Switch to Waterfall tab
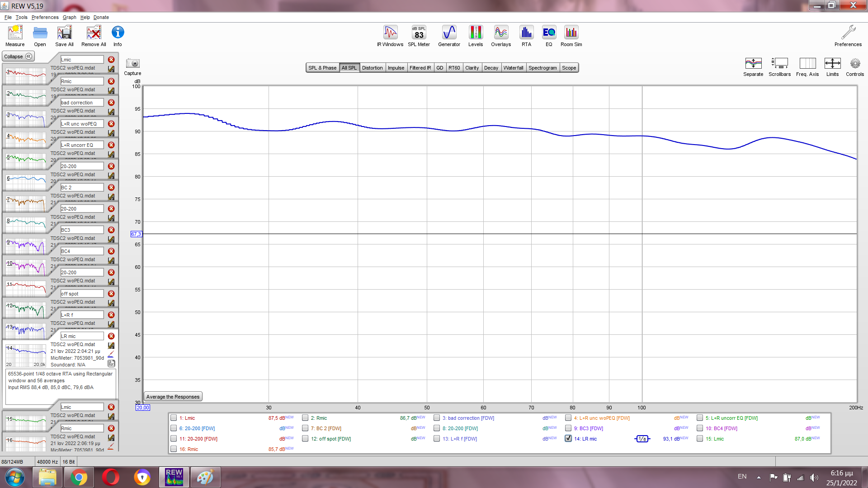 (513, 68)
